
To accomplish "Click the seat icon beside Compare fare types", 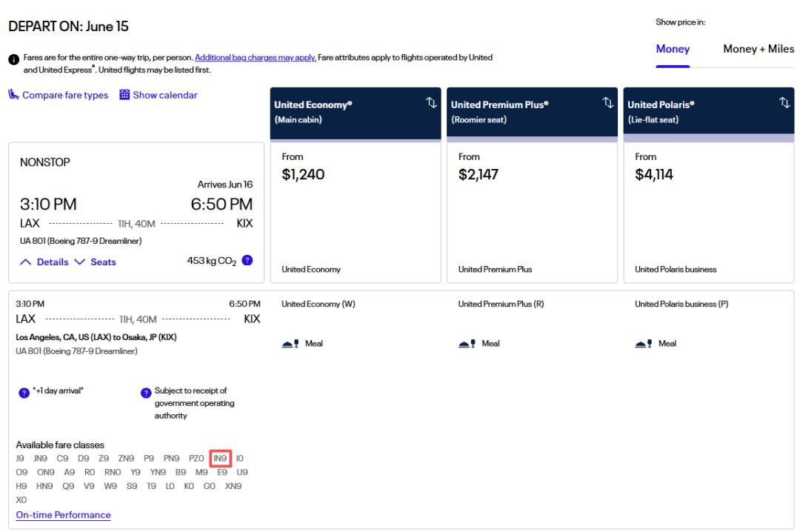I will click(x=14, y=94).
